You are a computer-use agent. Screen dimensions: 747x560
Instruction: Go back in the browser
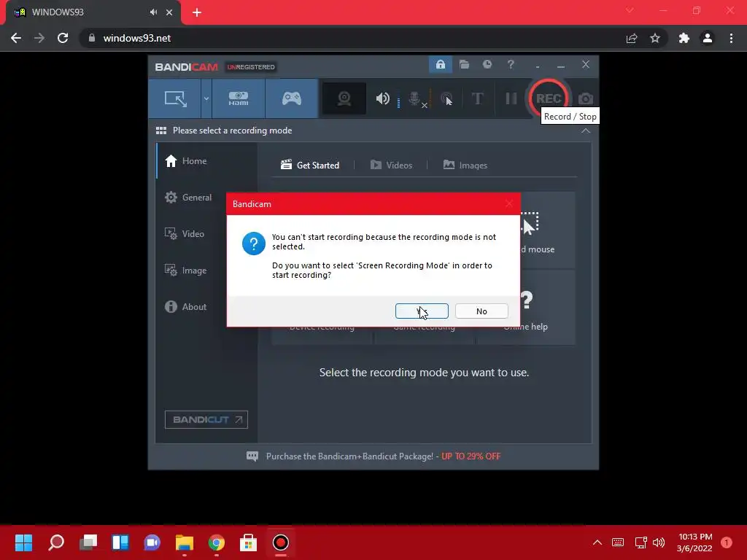16,38
